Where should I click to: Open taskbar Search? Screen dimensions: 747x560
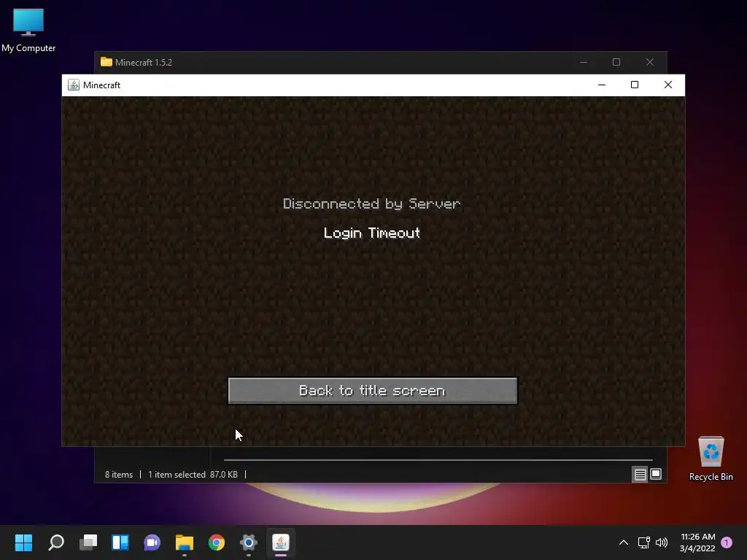coord(56,542)
